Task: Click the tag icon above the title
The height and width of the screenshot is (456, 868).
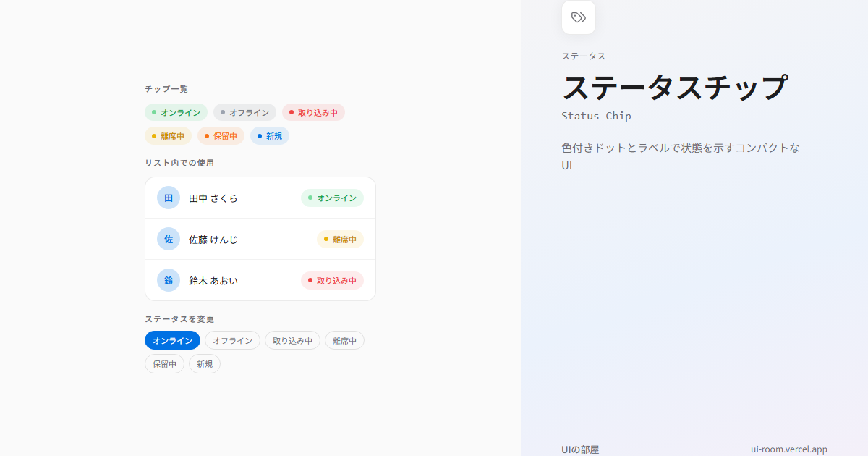Action: [579, 17]
